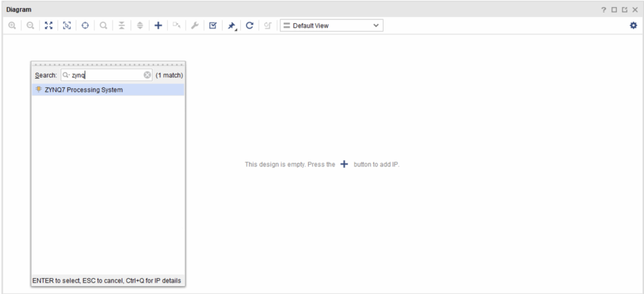This screenshot has height=294, width=644.
Task: Open diagram Settings gear icon
Action: (x=633, y=26)
